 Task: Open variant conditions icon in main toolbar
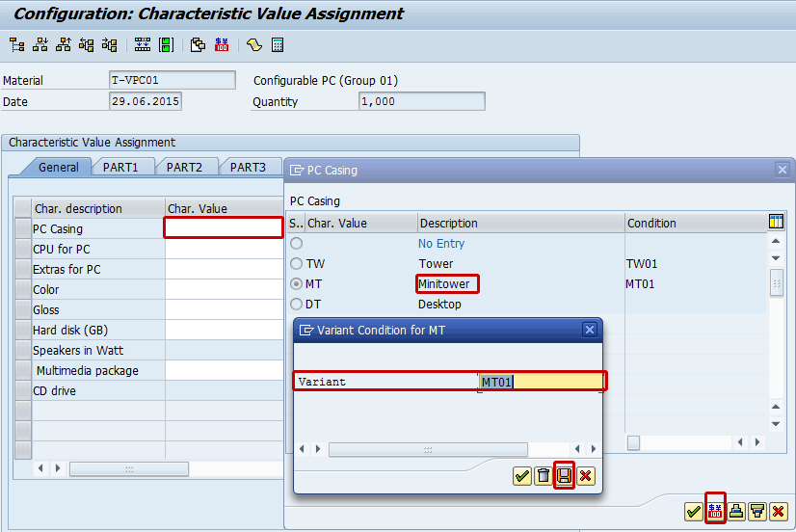click(x=222, y=45)
